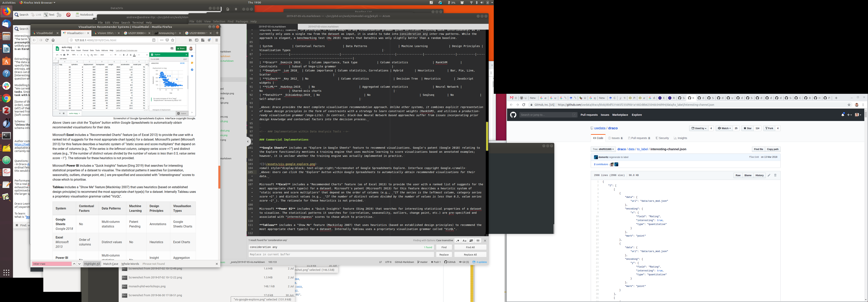Toggle Highlight All in Firefox find bar
868x302 pixels.
click(x=92, y=264)
